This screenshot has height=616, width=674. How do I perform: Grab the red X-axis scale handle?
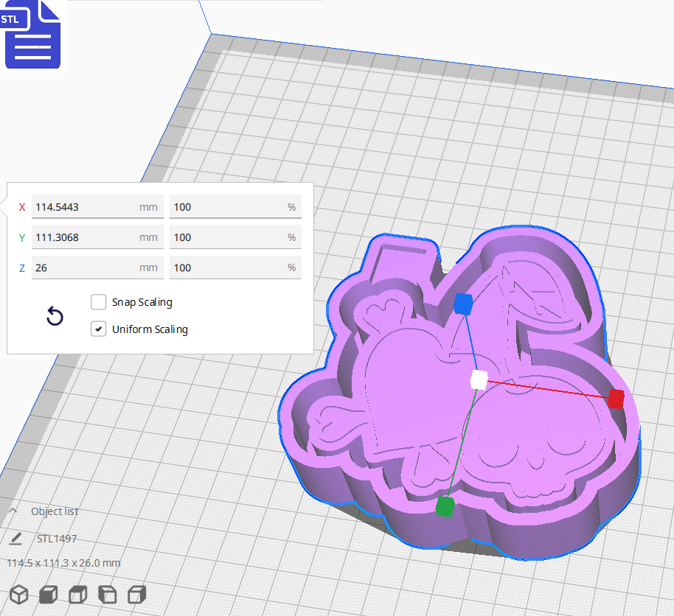[616, 399]
